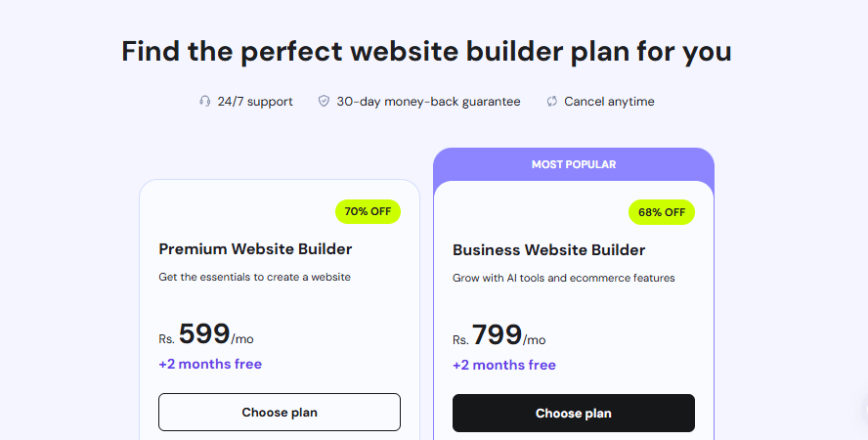Viewport: 868px width, 440px height.
Task: Click the headset icon beside 24/7 support
Action: [204, 102]
